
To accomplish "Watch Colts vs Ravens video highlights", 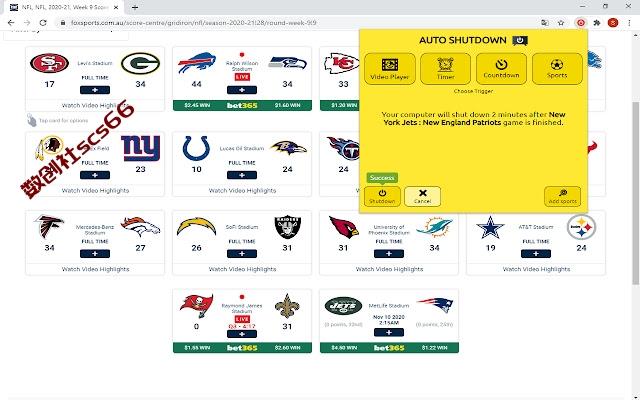I will [242, 191].
